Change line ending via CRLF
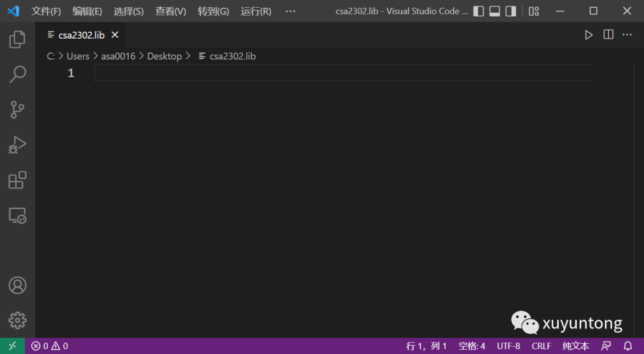644x354 pixels. point(541,346)
